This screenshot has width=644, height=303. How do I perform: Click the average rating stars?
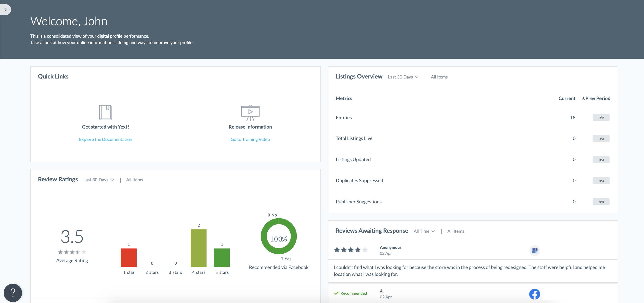coord(72,252)
